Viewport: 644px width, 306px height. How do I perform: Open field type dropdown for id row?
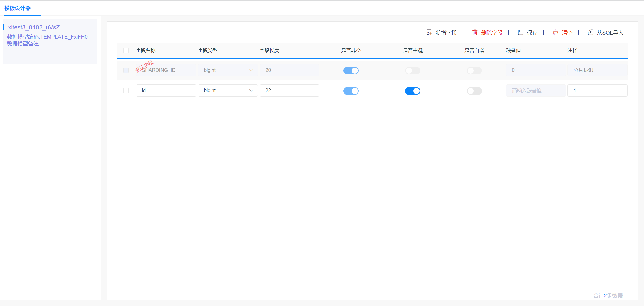(228, 90)
